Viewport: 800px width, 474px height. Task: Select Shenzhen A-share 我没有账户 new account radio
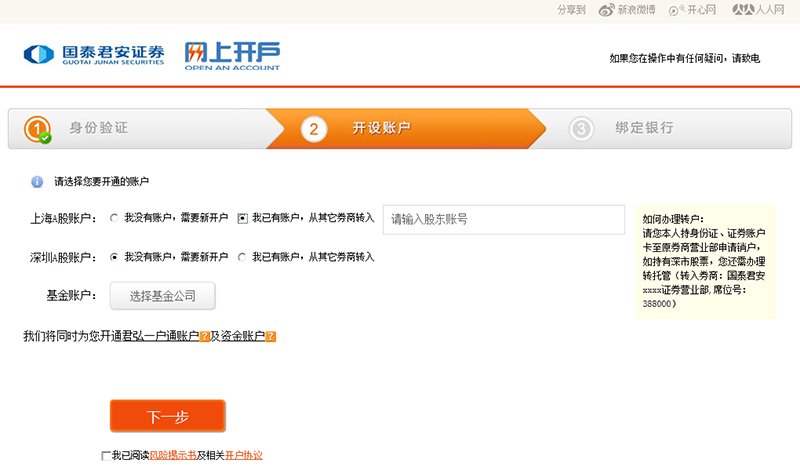114,257
